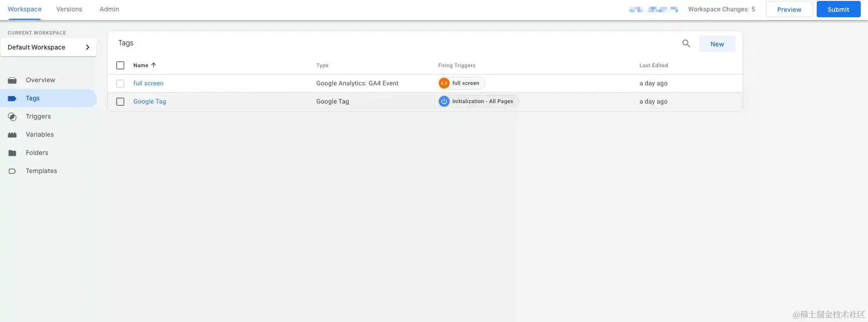Click the full screen firing trigger chip
This screenshot has height=322, width=868.
461,83
